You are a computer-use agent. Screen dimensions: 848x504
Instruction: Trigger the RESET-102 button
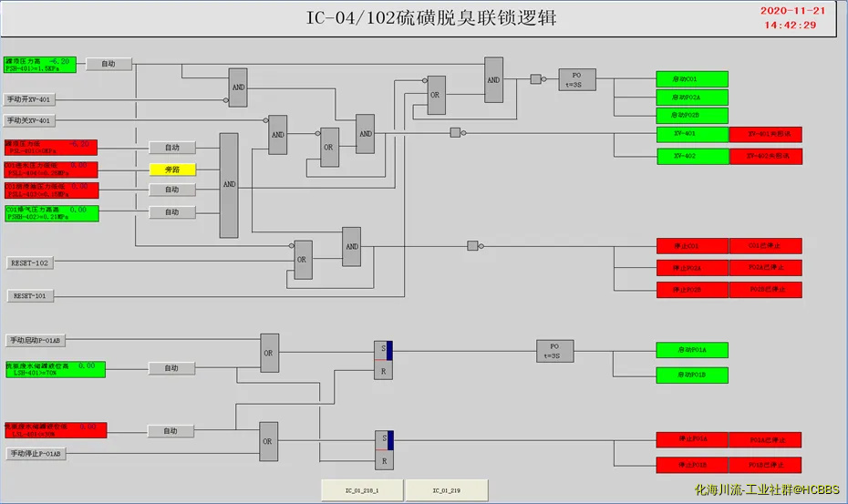coord(30,262)
